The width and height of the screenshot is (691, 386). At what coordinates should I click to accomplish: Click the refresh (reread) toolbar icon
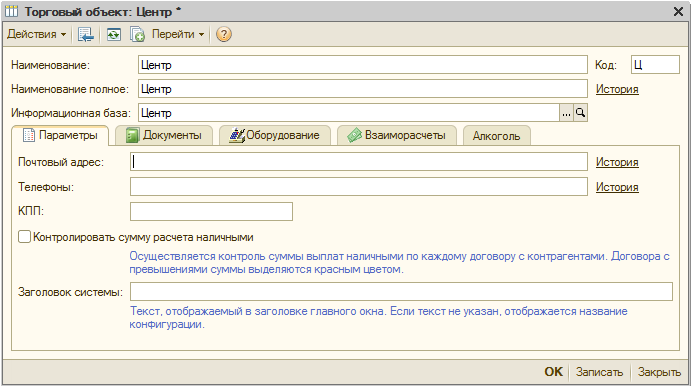pyautogui.click(x=114, y=34)
